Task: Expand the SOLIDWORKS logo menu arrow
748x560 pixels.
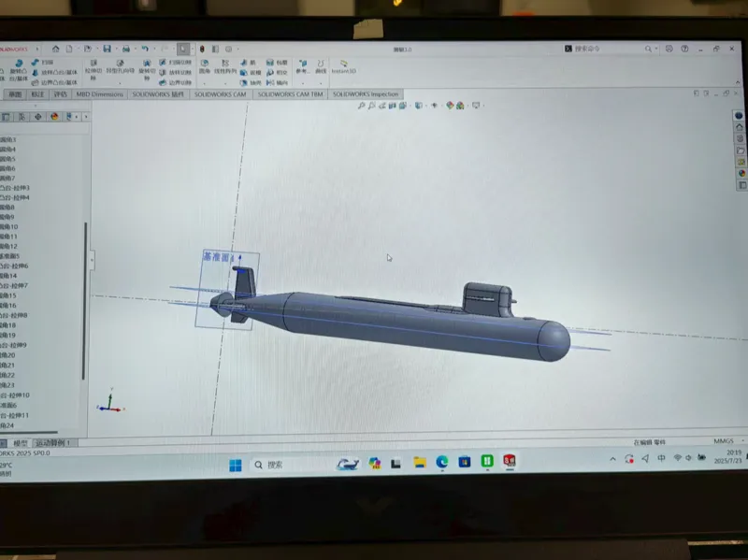Action: tap(37, 49)
